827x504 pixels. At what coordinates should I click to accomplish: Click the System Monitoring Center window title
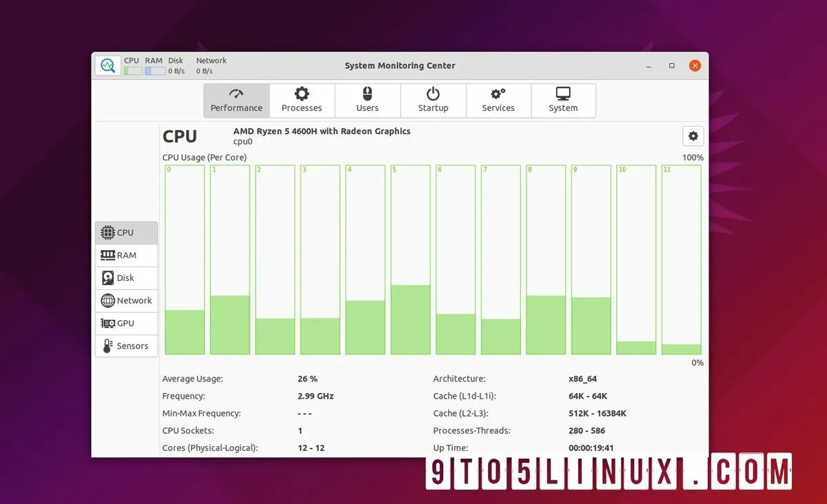400,65
